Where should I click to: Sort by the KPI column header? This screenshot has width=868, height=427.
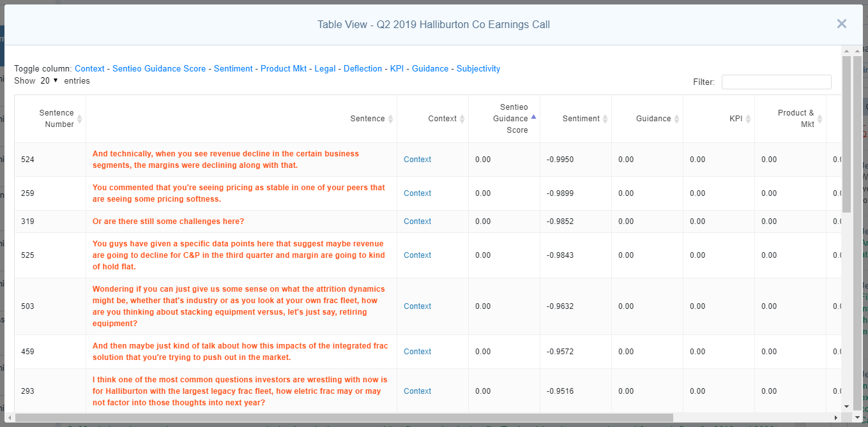(719, 119)
